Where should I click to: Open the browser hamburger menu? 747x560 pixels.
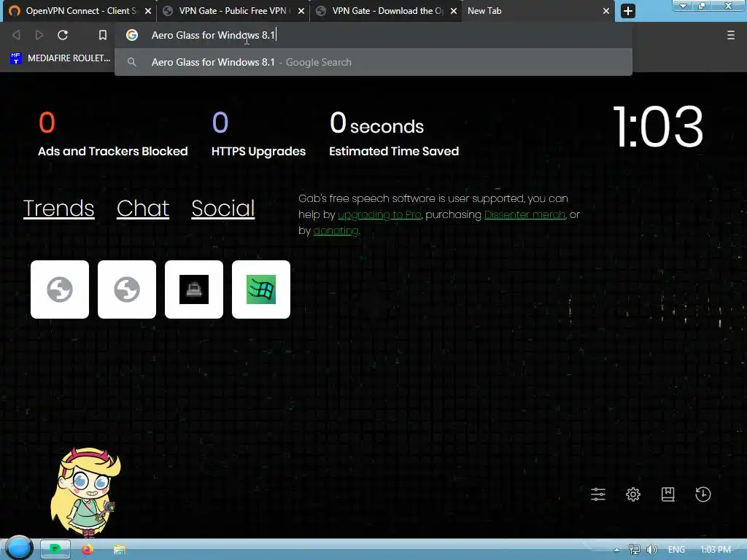point(730,35)
